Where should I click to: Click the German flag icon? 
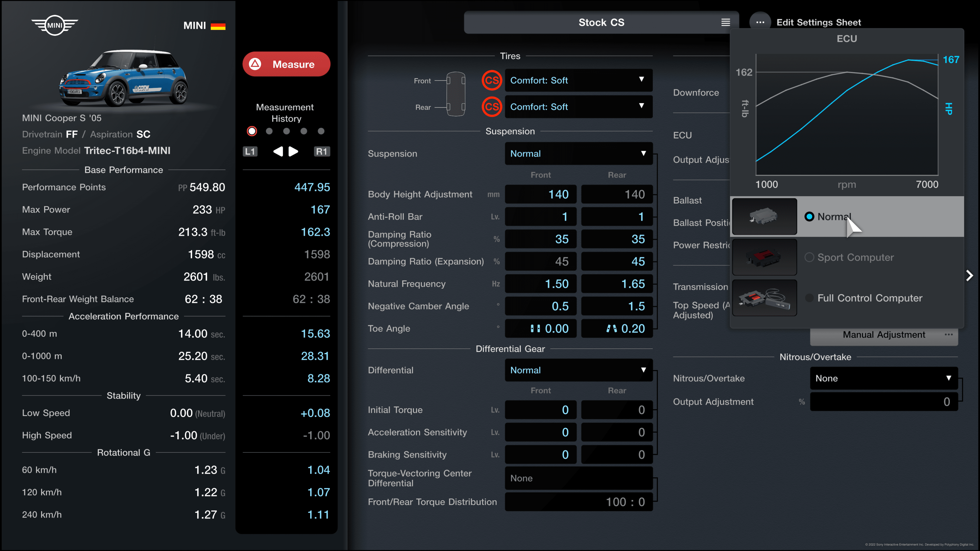point(218,26)
